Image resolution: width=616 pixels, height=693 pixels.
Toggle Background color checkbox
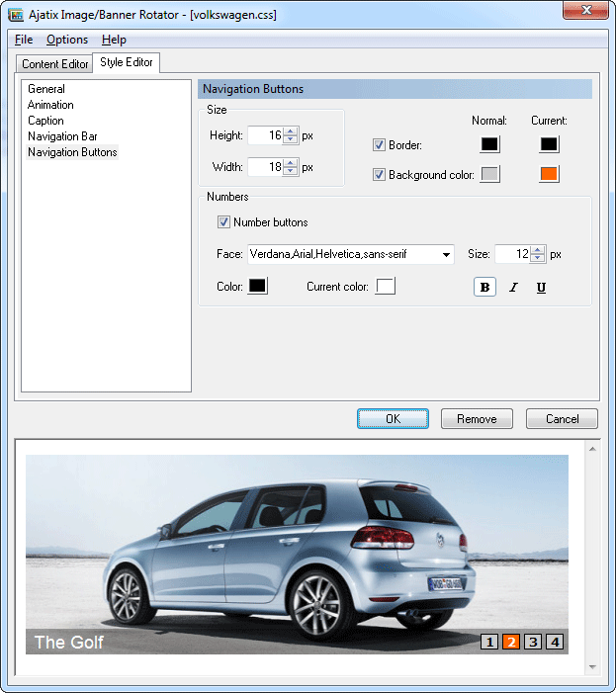point(379,175)
